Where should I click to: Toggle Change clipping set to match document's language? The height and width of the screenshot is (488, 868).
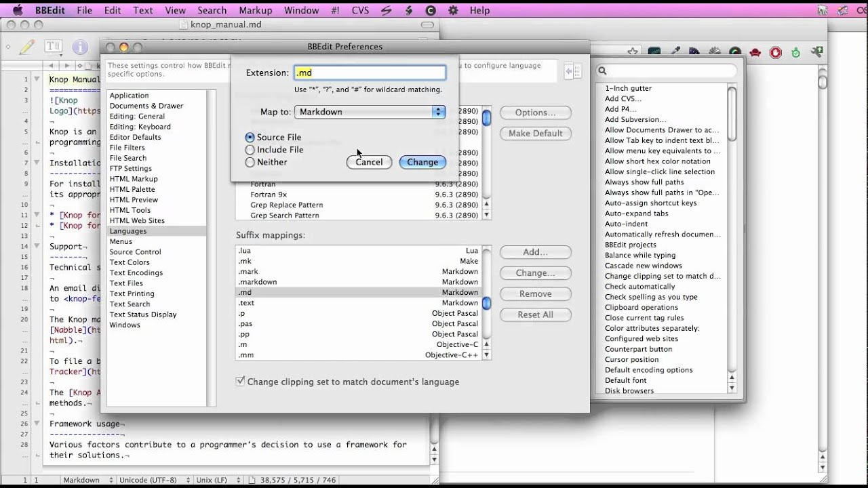pyautogui.click(x=240, y=382)
